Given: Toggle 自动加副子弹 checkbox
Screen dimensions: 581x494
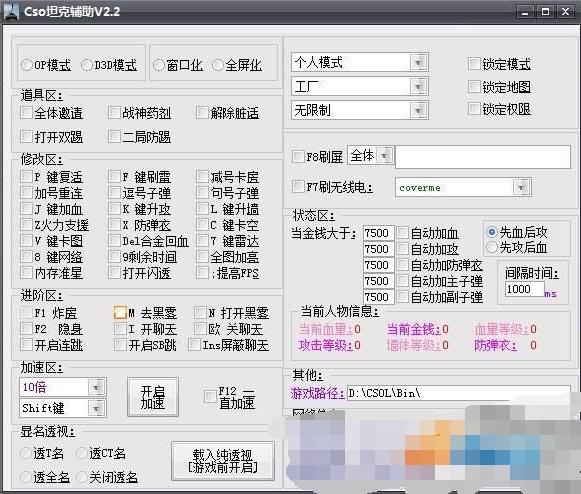Looking at the screenshot, I should pos(402,297).
